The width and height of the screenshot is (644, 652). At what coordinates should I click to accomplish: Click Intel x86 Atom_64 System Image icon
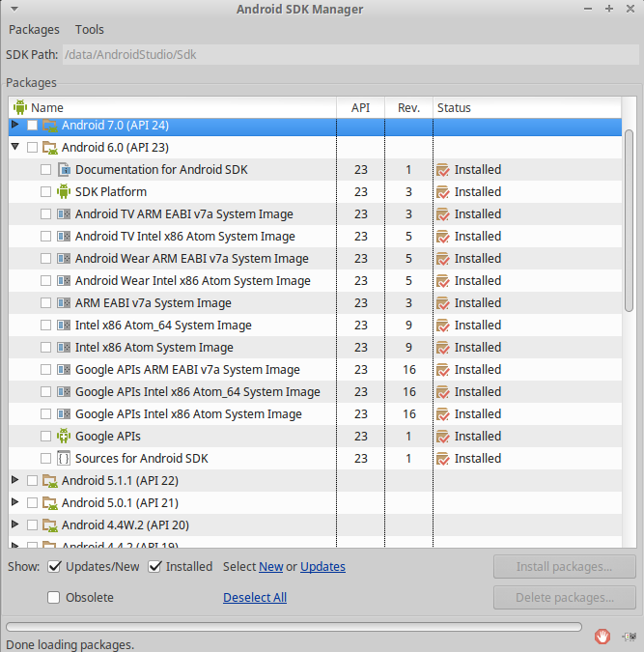click(64, 326)
